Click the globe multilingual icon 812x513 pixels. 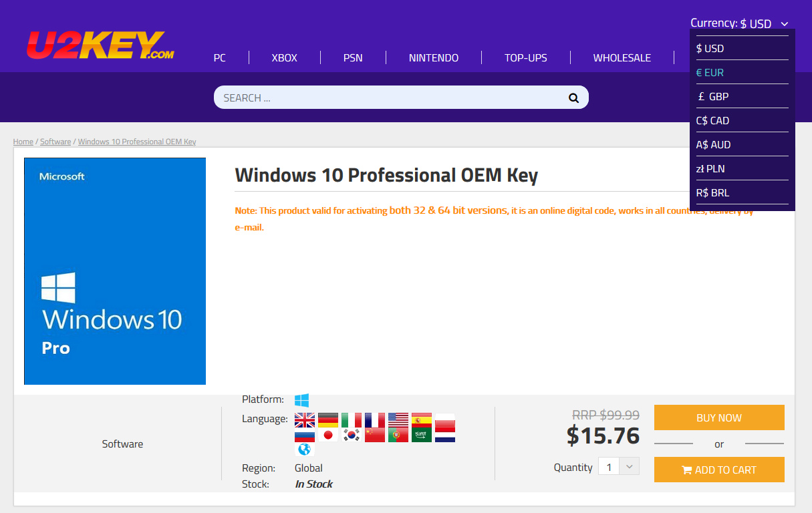[305, 450]
